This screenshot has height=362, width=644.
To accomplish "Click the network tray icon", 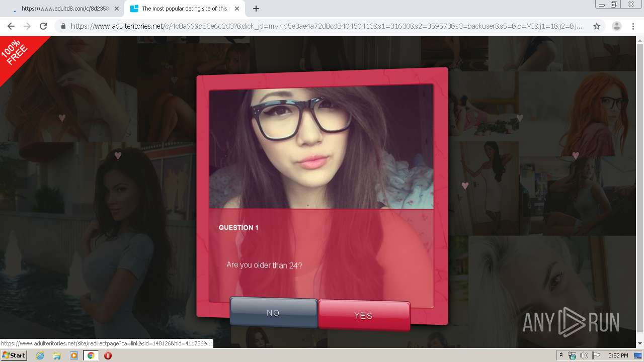I will [x=572, y=355].
